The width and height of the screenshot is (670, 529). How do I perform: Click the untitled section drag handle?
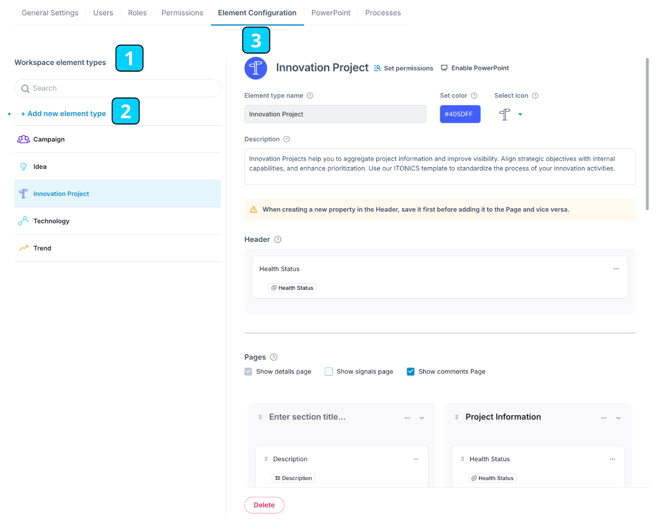tap(260, 417)
